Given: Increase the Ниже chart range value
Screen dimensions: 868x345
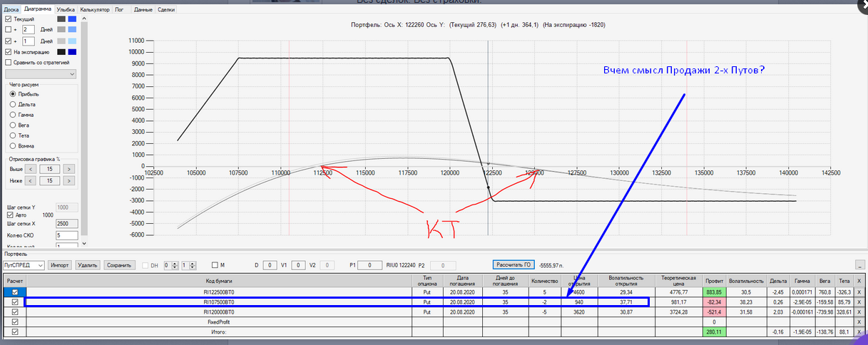Looking at the screenshot, I should pyautogui.click(x=68, y=181).
